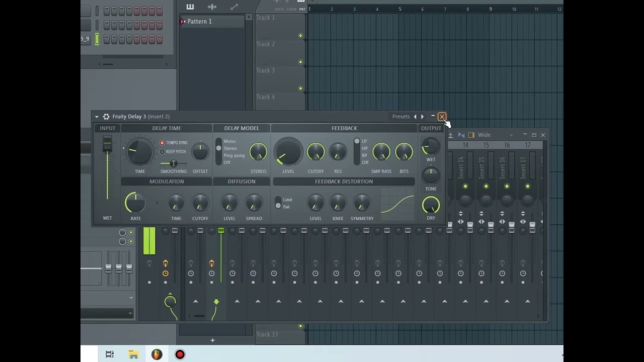Select Pattern 1 in the picker list

pos(212,22)
